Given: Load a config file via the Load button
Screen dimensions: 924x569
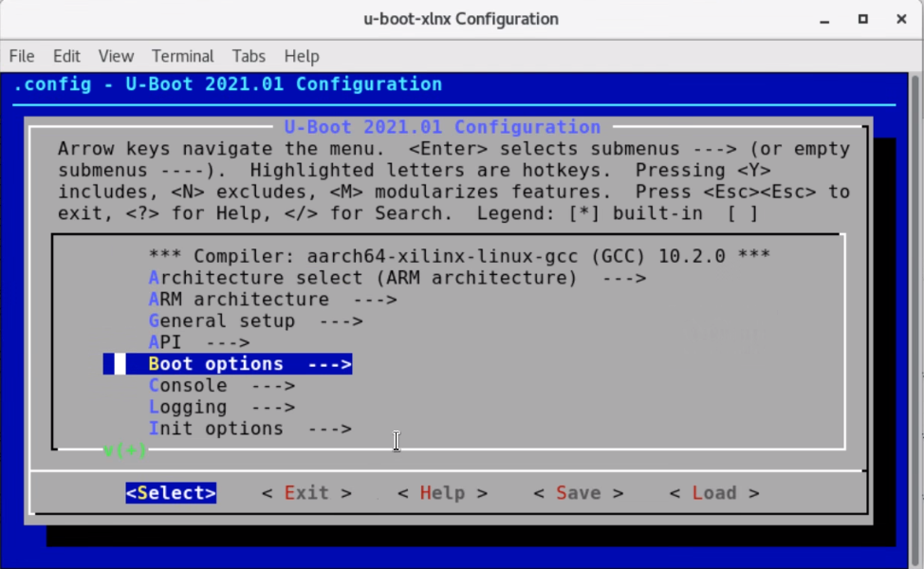Looking at the screenshot, I should coord(713,492).
